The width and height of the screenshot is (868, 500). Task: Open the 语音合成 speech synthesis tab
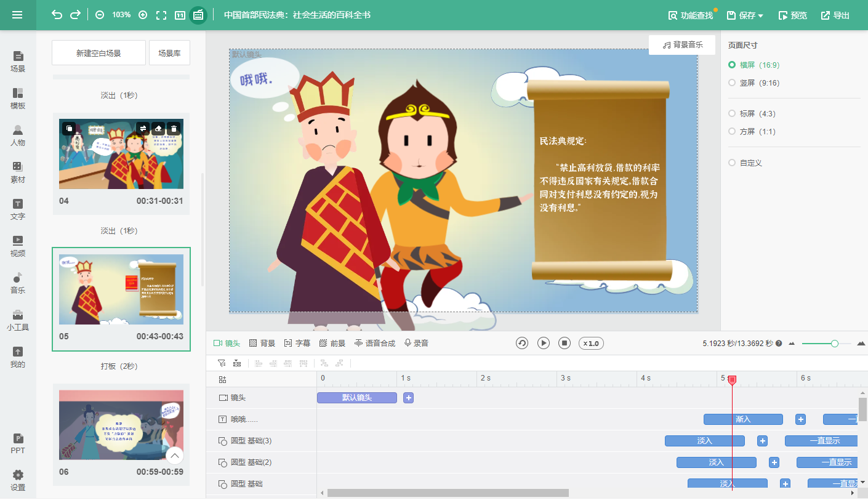[375, 343]
